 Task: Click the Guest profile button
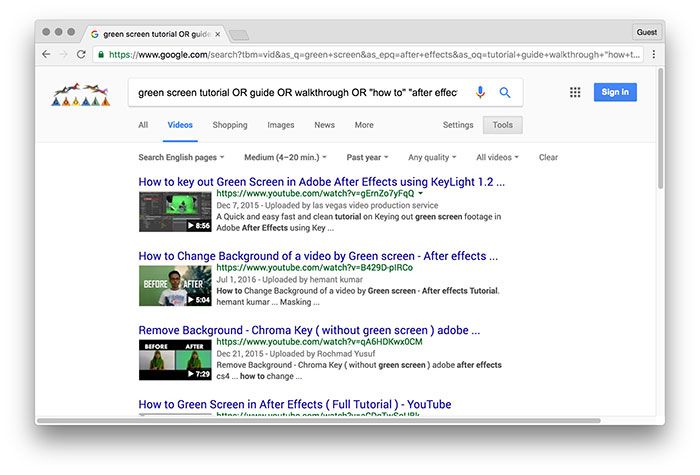coord(646,32)
